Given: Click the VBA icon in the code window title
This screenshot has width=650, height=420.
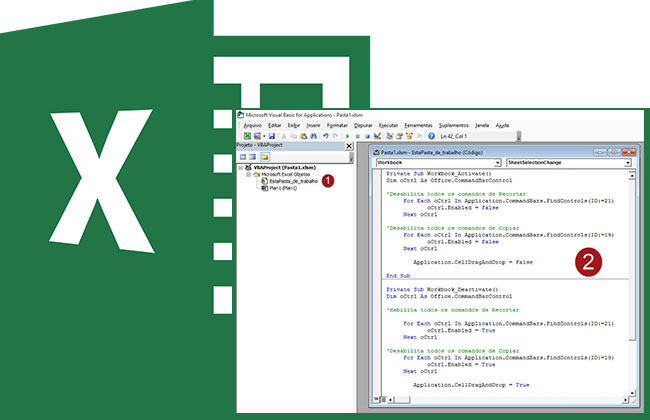Looking at the screenshot, I should point(376,153).
